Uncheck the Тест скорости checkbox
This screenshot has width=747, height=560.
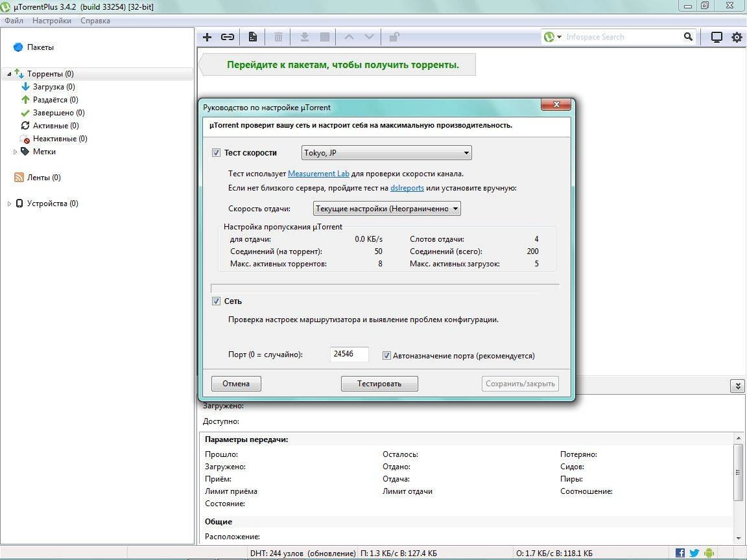pos(217,152)
